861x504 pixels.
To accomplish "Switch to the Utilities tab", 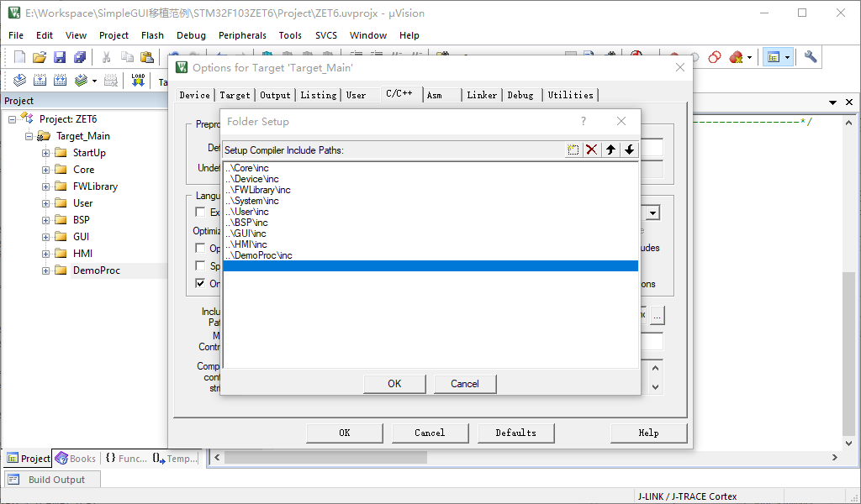I will [570, 95].
